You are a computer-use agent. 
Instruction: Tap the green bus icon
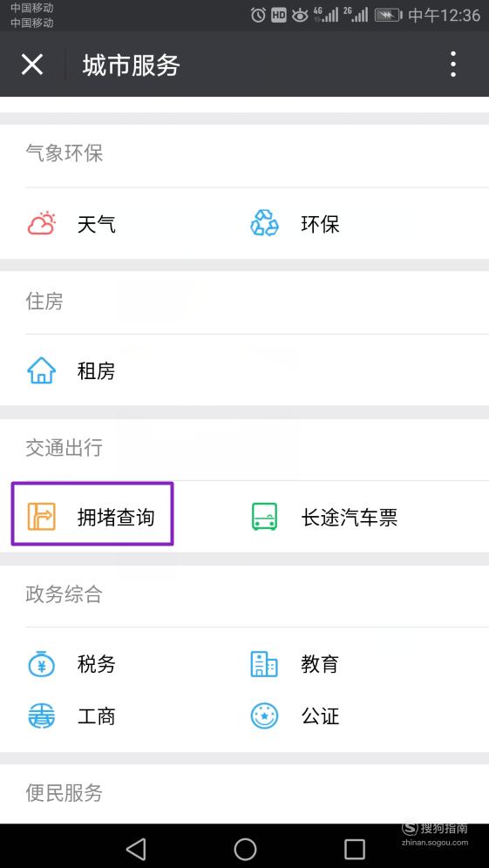point(265,517)
